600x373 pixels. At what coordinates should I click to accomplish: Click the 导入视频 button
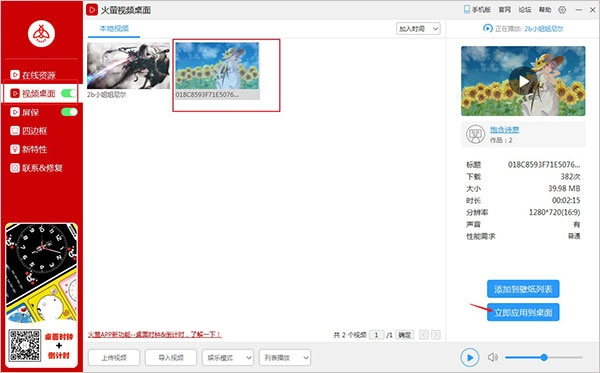coord(171,358)
